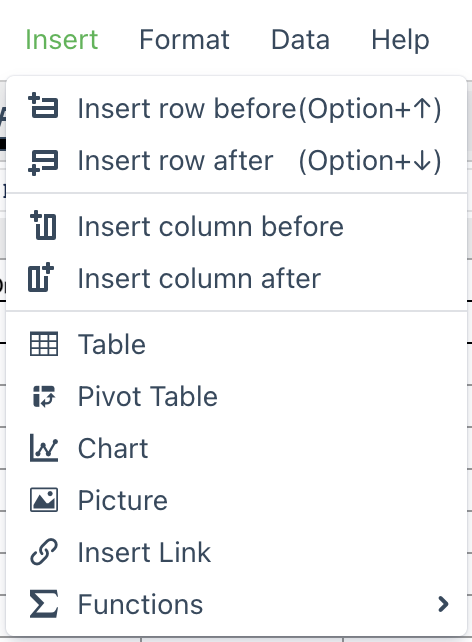This screenshot has height=642, width=472.
Task: Click the insert row after icon
Action: tap(43, 162)
